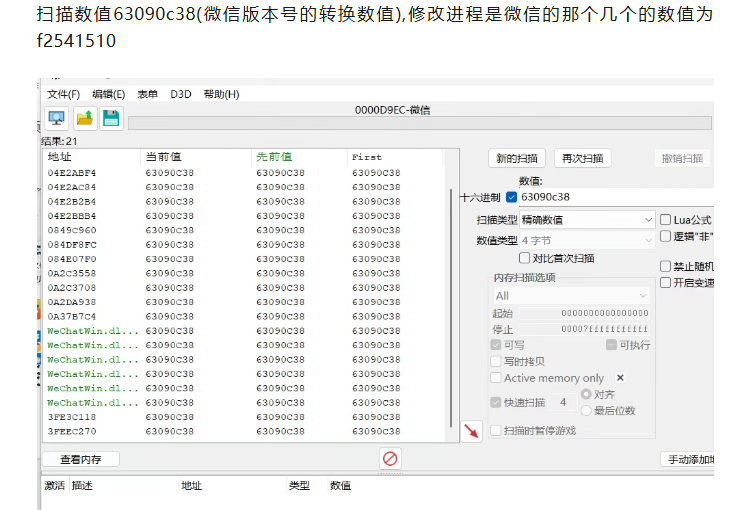Select result row 04E2AC84

pos(245,187)
